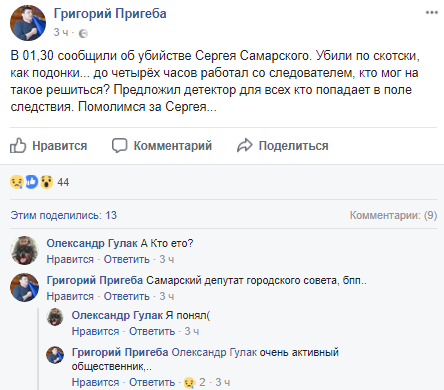View Этим поделились: 13 shares
The height and width of the screenshot is (390, 444).
[x=64, y=215]
